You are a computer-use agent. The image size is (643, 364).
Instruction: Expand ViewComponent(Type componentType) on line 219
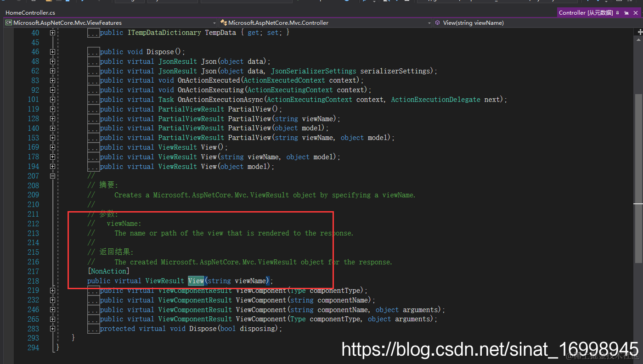click(x=52, y=291)
